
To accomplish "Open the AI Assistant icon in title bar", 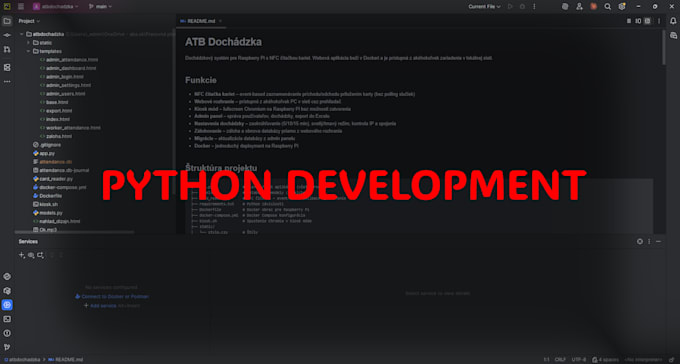I will click(x=565, y=7).
